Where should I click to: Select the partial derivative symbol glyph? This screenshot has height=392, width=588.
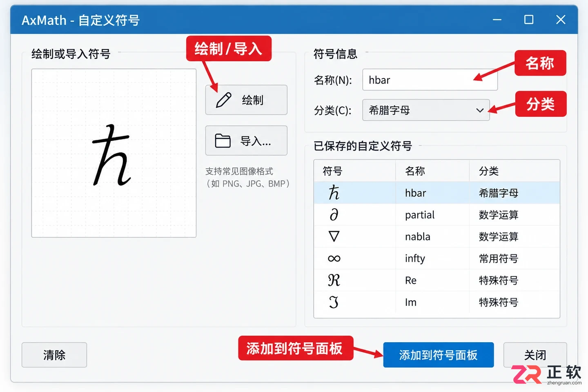[x=334, y=214]
